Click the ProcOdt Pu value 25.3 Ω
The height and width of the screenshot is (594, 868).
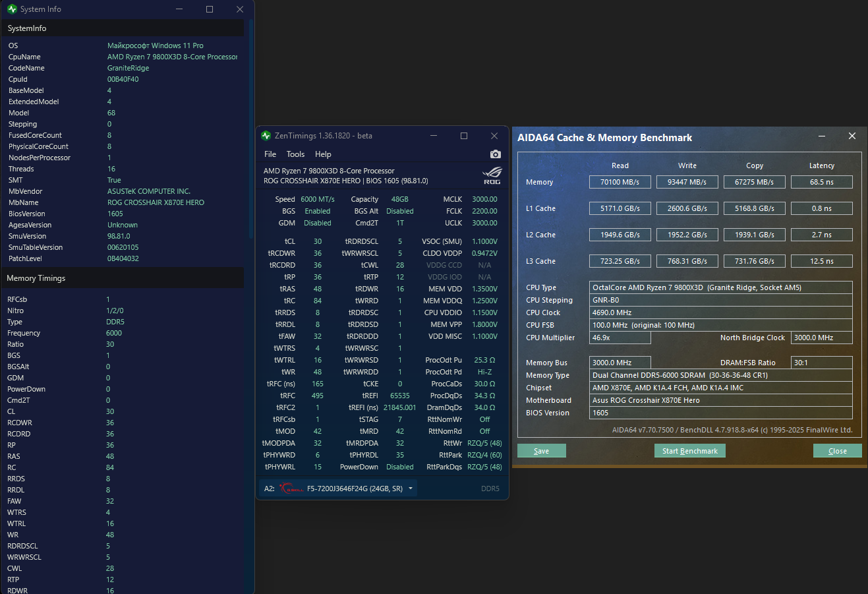click(x=484, y=360)
